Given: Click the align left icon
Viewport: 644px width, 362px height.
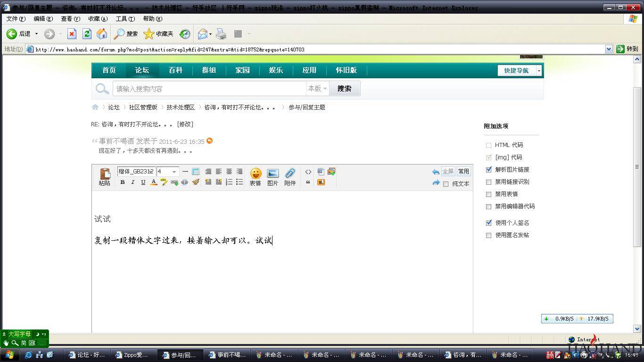Looking at the screenshot, I should point(219,172).
